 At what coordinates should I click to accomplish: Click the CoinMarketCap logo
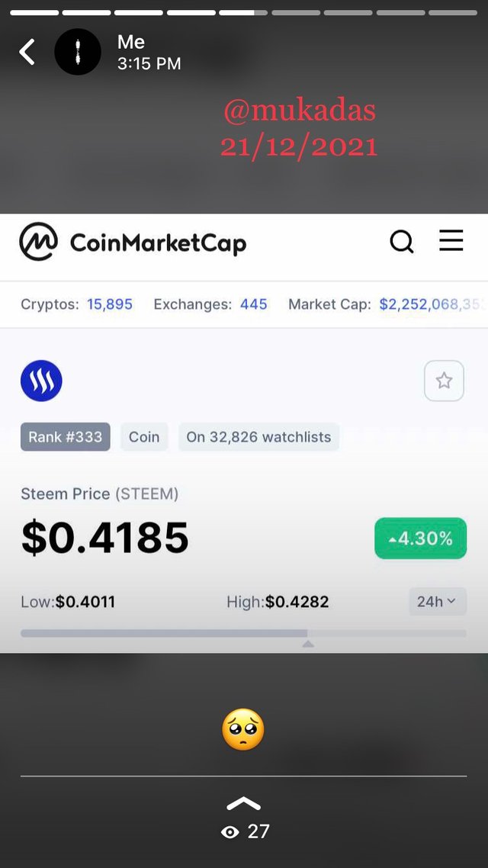(133, 243)
